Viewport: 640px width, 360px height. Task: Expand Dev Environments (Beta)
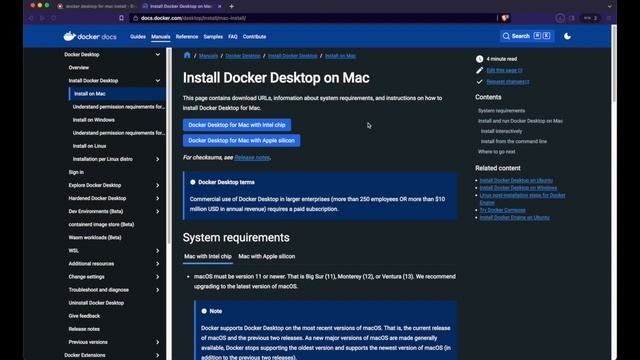click(x=158, y=211)
